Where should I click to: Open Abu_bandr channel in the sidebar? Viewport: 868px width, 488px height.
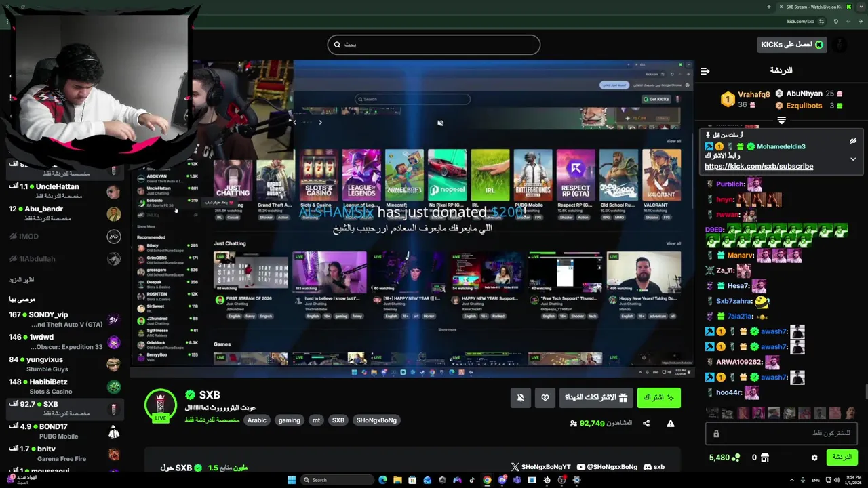click(64, 213)
